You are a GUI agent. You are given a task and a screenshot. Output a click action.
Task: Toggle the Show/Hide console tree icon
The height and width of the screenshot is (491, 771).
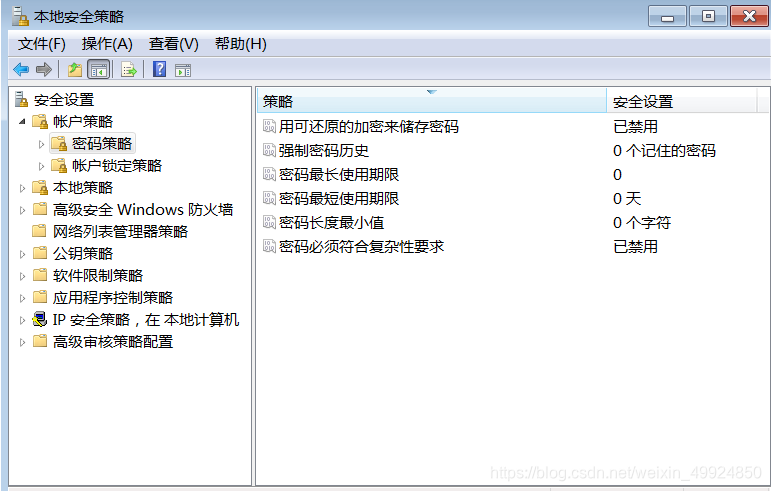click(99, 69)
